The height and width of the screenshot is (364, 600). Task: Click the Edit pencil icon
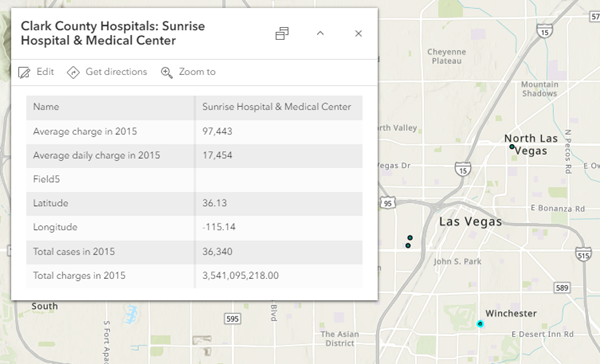click(x=24, y=72)
